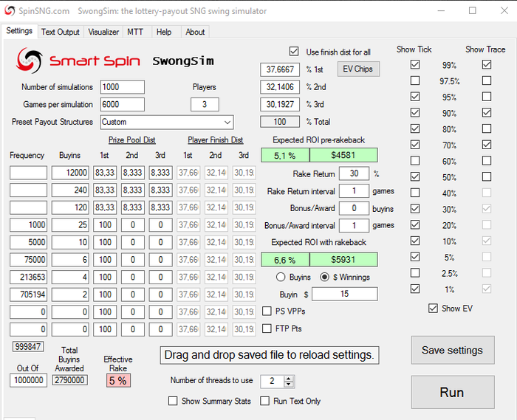Click the Rake Return interval field
This screenshot has height=420, width=517.
(x=354, y=190)
